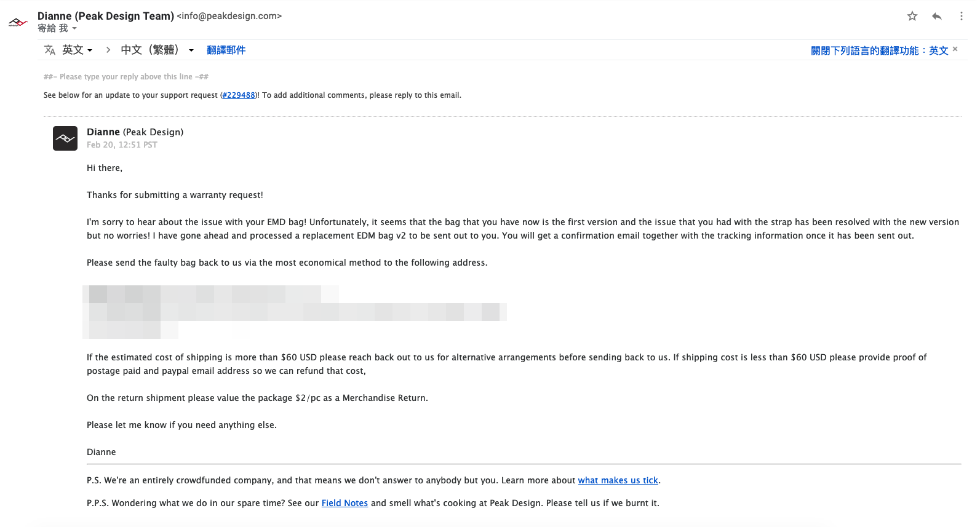This screenshot has height=527, width=980.
Task: Turn off translation for 英文 link
Action: click(879, 50)
